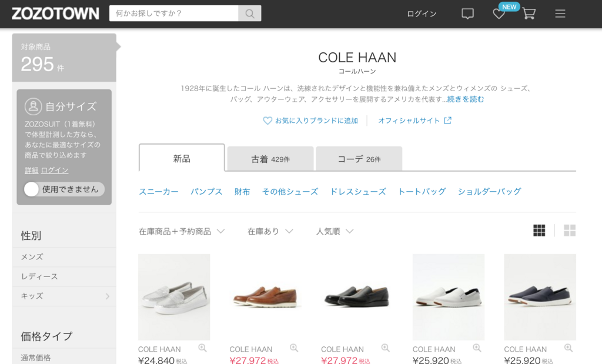This screenshot has width=602, height=364.
Task: Click the スニーカー category link
Action: pos(159,191)
